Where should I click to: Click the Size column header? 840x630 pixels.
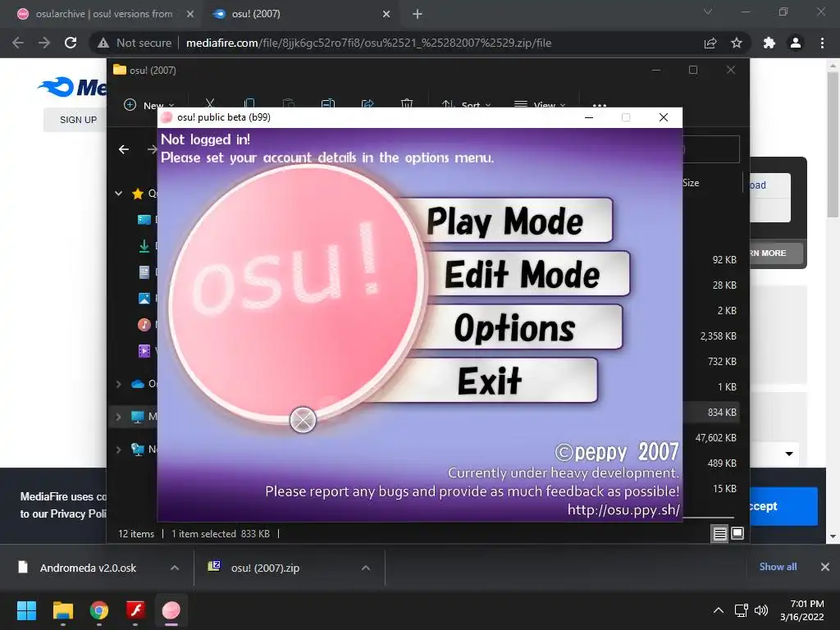[x=691, y=183]
